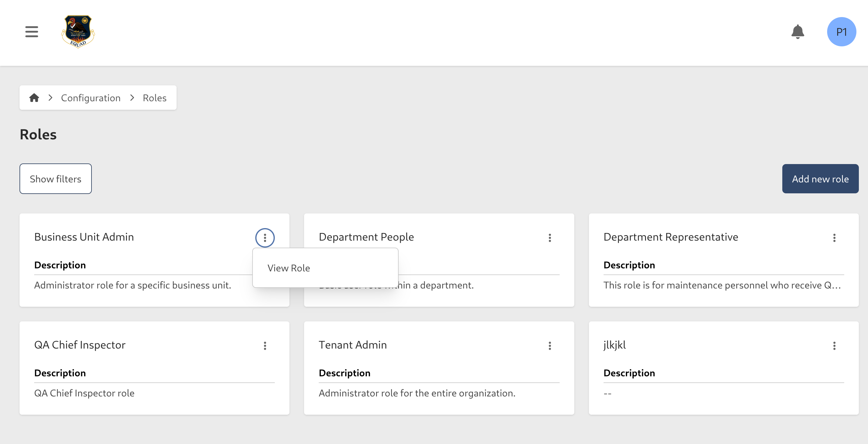
Task: Navigate to Configuration via breadcrumb
Action: [x=91, y=98]
